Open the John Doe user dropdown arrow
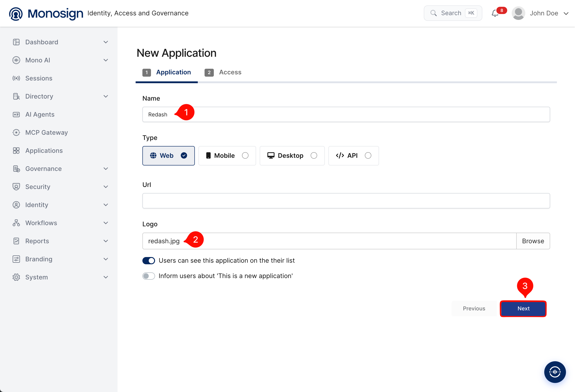The height and width of the screenshot is (392, 575). (x=566, y=13)
